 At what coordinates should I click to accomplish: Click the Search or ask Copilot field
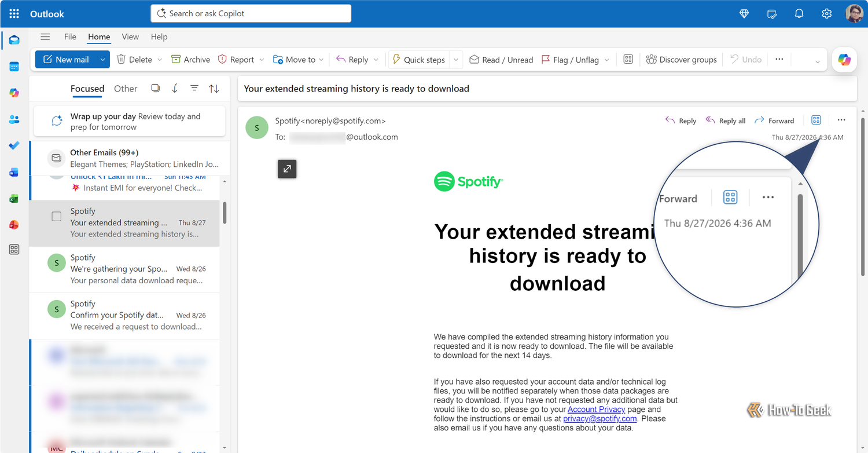(x=251, y=13)
